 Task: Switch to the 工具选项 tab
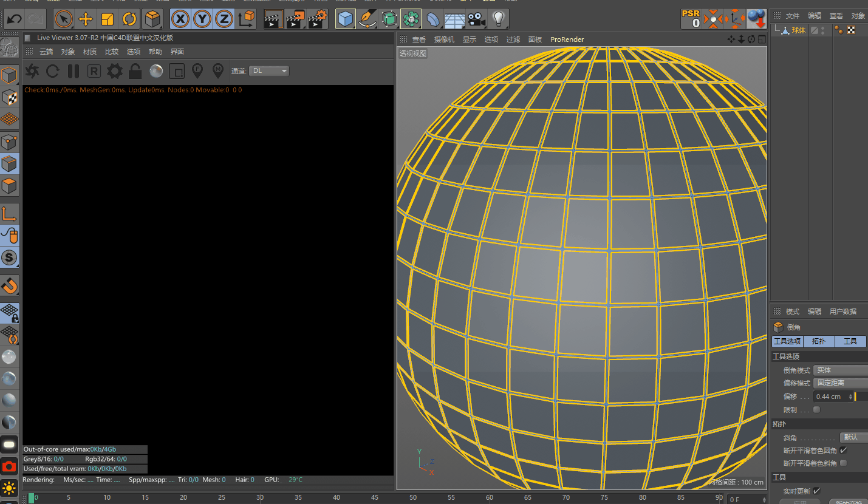click(x=787, y=341)
